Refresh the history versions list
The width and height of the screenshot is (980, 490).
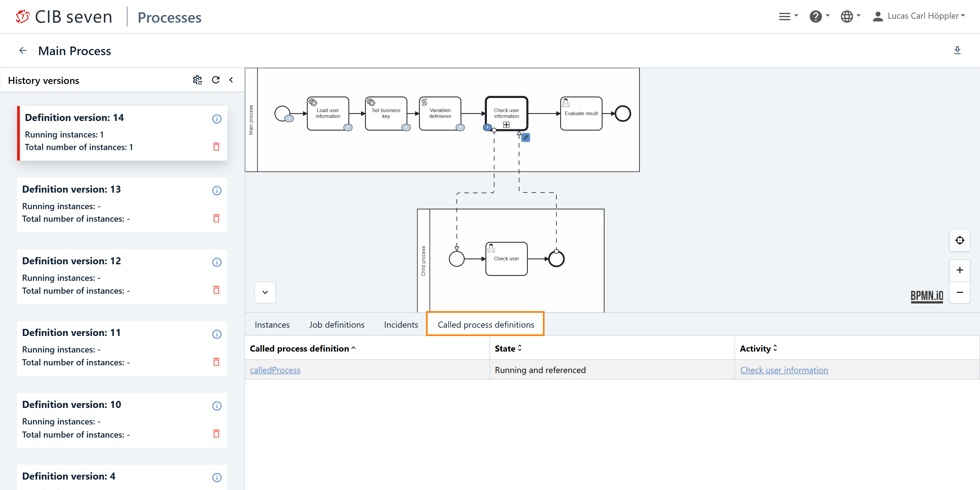(x=216, y=80)
